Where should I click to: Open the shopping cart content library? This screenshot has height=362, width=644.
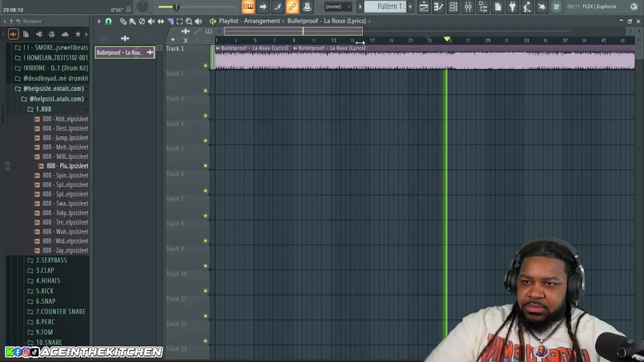(x=556, y=7)
